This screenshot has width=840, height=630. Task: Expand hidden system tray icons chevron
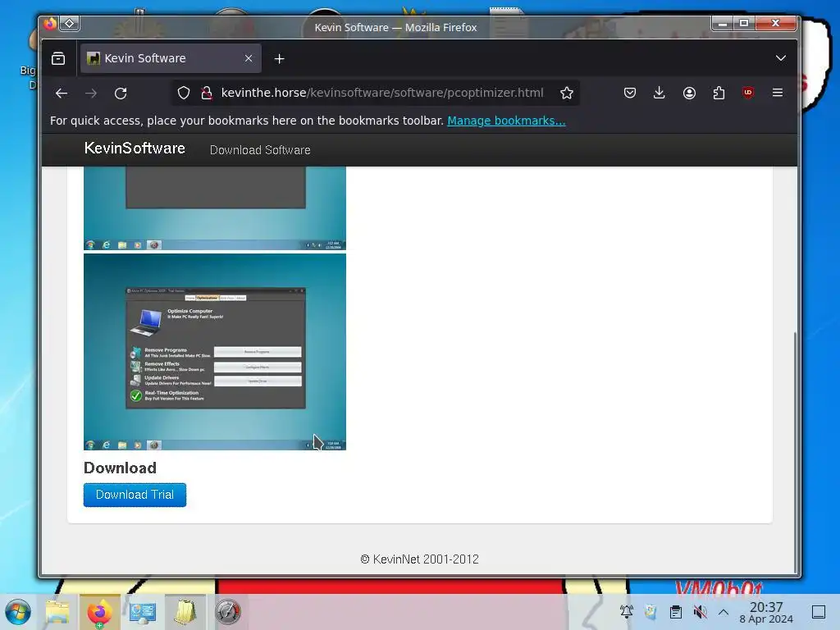(724, 612)
